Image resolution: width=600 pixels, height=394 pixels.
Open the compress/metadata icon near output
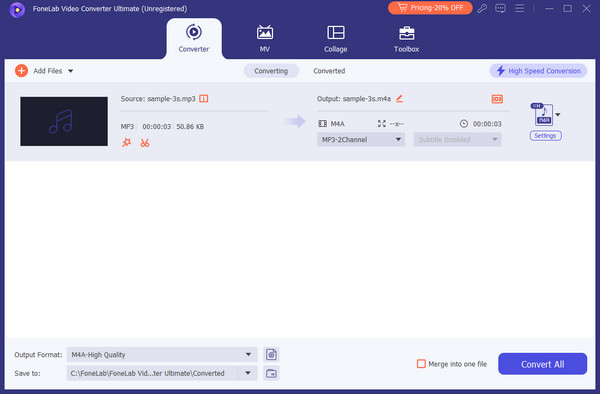point(497,99)
